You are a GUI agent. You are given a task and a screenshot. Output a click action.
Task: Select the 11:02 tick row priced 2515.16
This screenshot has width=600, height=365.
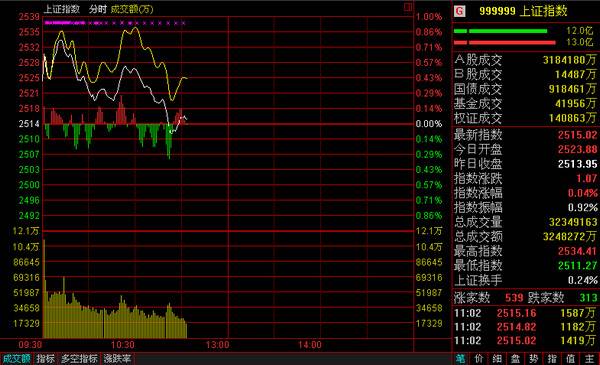point(525,313)
